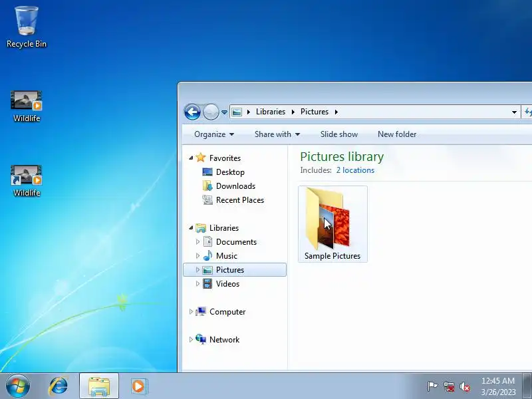The width and height of the screenshot is (532, 399).
Task: Click the Recent Places icon
Action: pyautogui.click(x=207, y=200)
